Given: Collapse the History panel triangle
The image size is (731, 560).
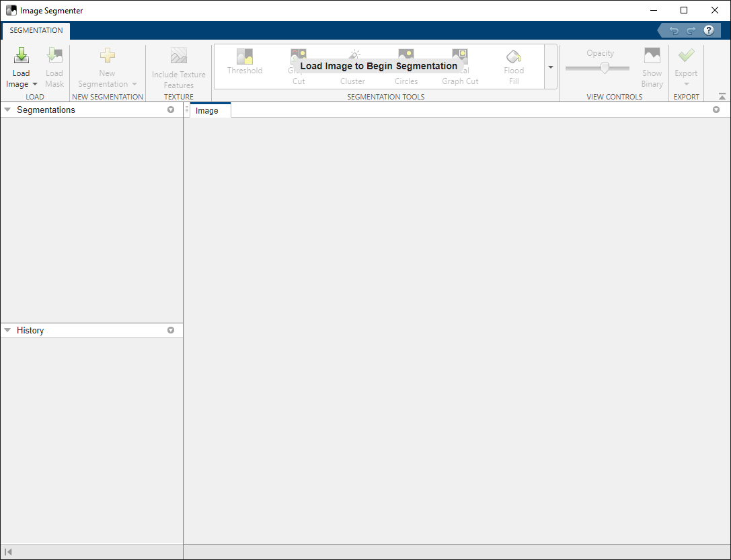Looking at the screenshot, I should pyautogui.click(x=7, y=330).
